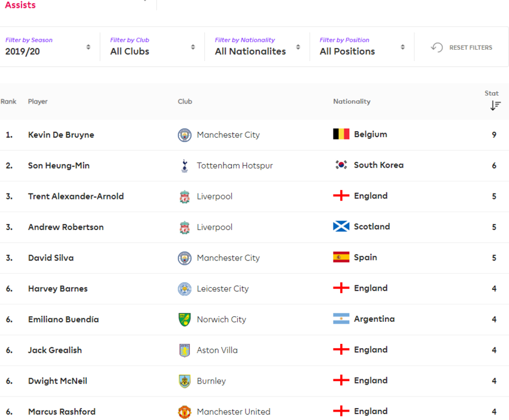
Task: Click the Tottenham Hotspur crest icon
Action: 184,165
